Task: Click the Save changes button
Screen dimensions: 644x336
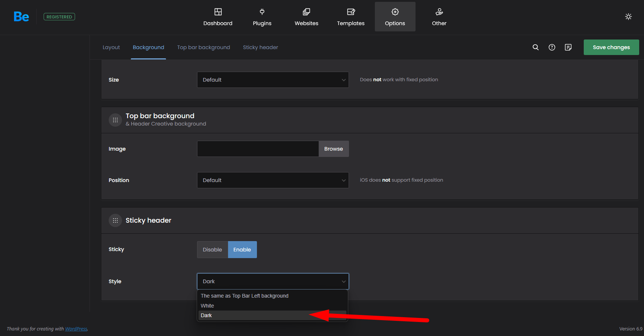Action: coord(611,47)
